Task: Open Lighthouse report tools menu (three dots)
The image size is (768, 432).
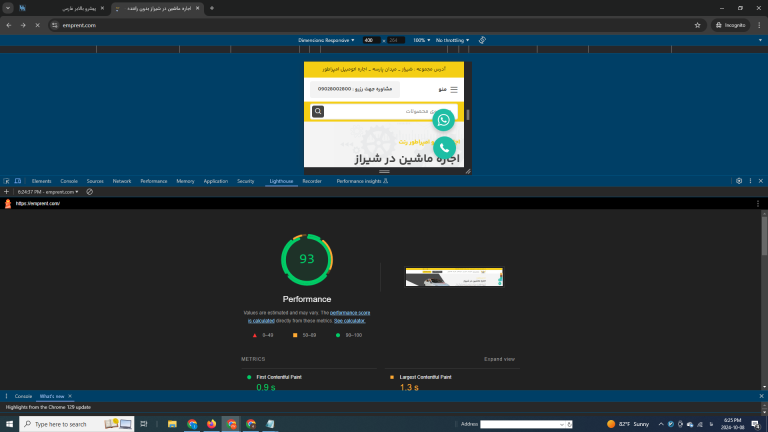Action: pos(758,203)
